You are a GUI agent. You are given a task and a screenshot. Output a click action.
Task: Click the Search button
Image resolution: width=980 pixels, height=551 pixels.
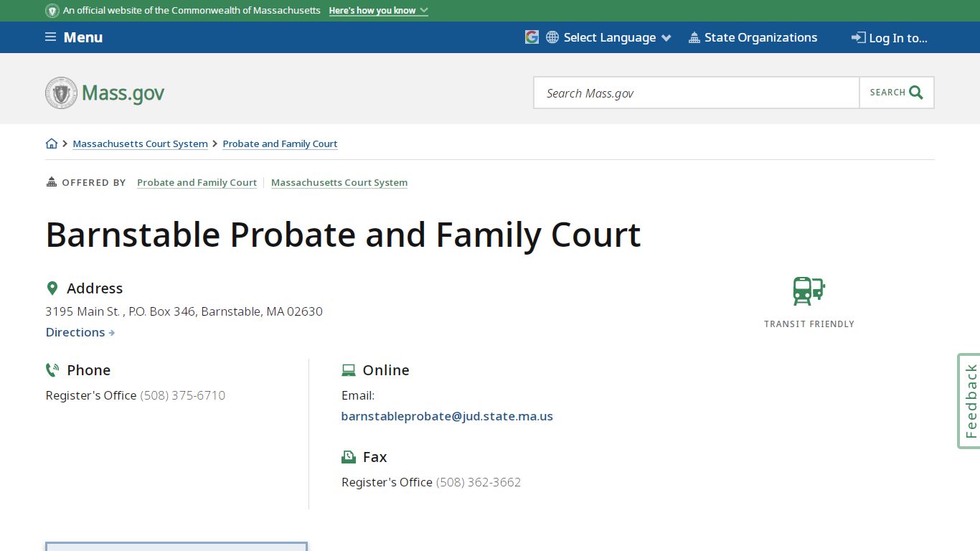(x=897, y=93)
